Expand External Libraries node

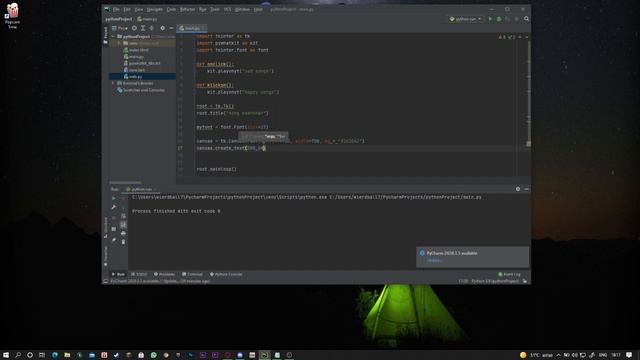coord(113,83)
